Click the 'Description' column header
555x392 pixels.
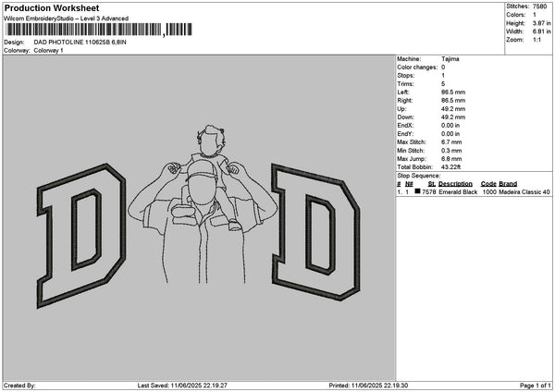click(455, 184)
